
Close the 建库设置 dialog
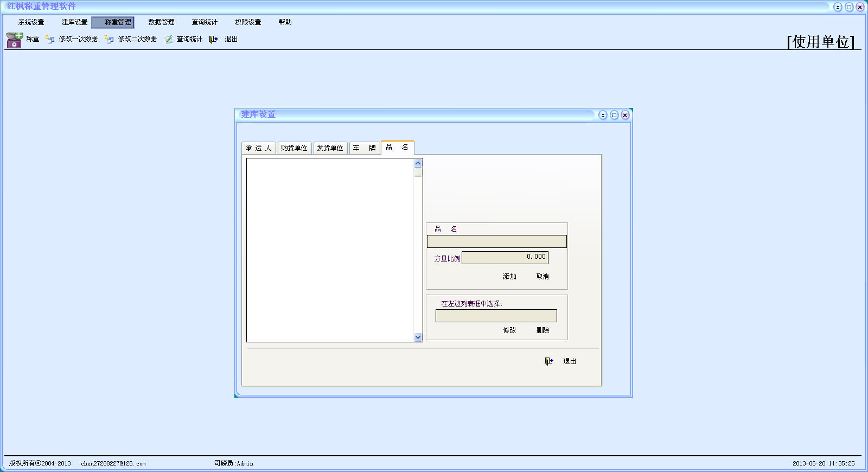coord(625,115)
